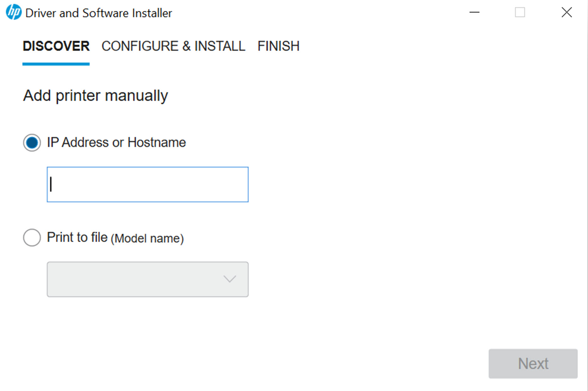
Task: Click the HP logo icon
Action: [x=13, y=13]
